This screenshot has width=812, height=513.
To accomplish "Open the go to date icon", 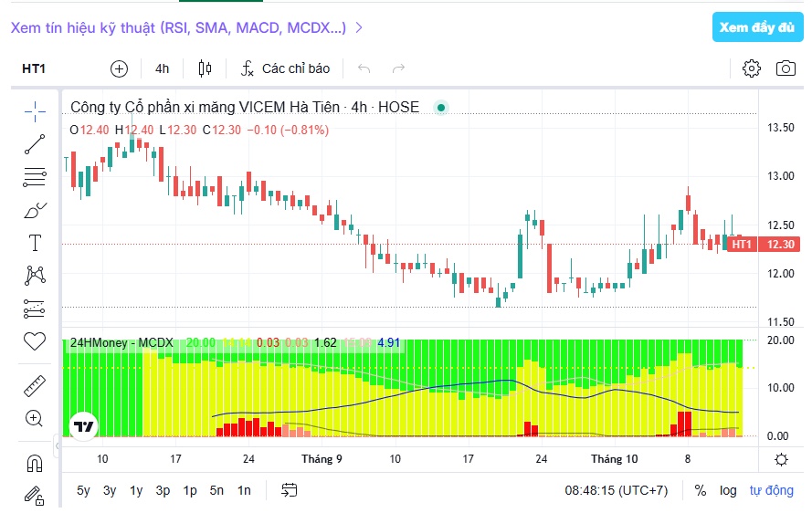I will pyautogui.click(x=289, y=489).
